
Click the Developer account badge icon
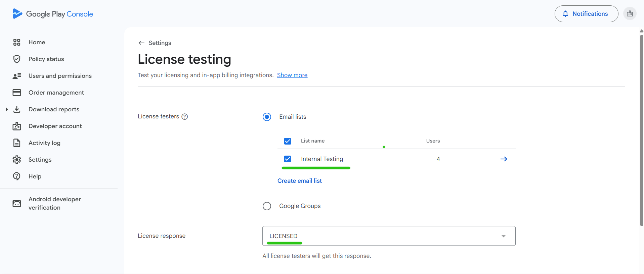pos(17,126)
